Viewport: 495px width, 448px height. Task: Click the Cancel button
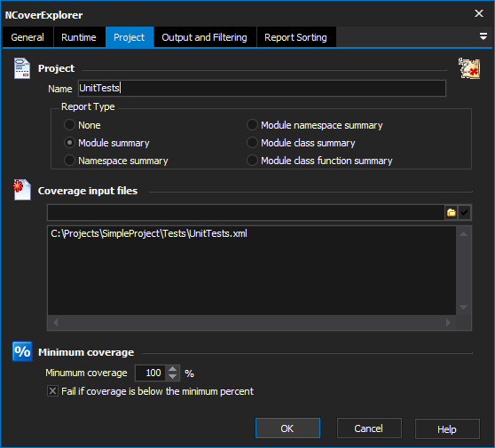(x=369, y=428)
